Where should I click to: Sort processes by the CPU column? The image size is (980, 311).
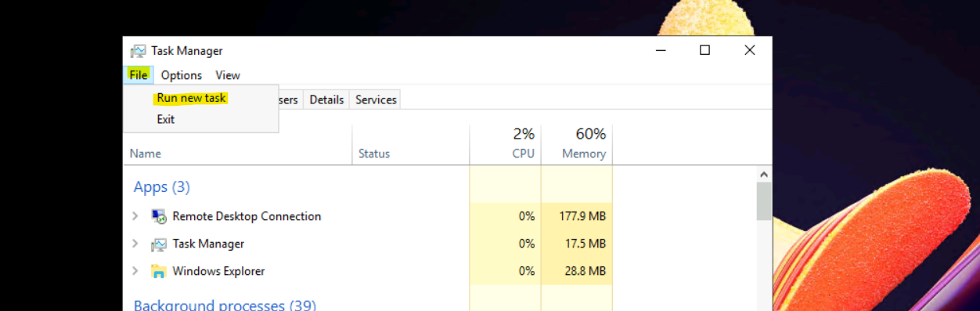[x=505, y=144]
